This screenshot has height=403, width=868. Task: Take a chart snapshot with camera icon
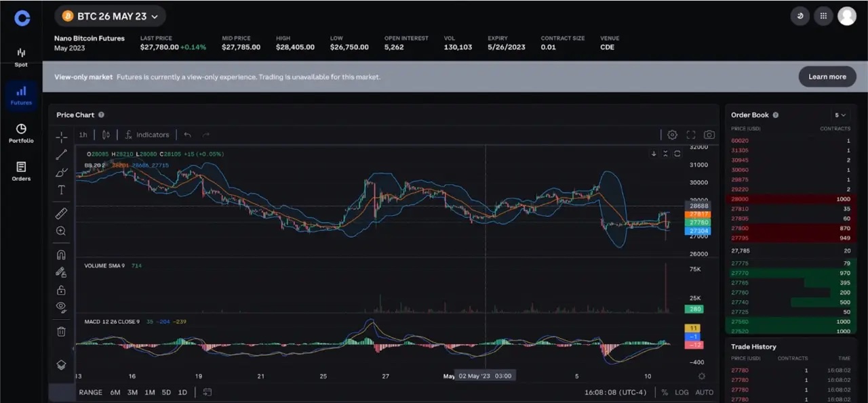point(709,135)
